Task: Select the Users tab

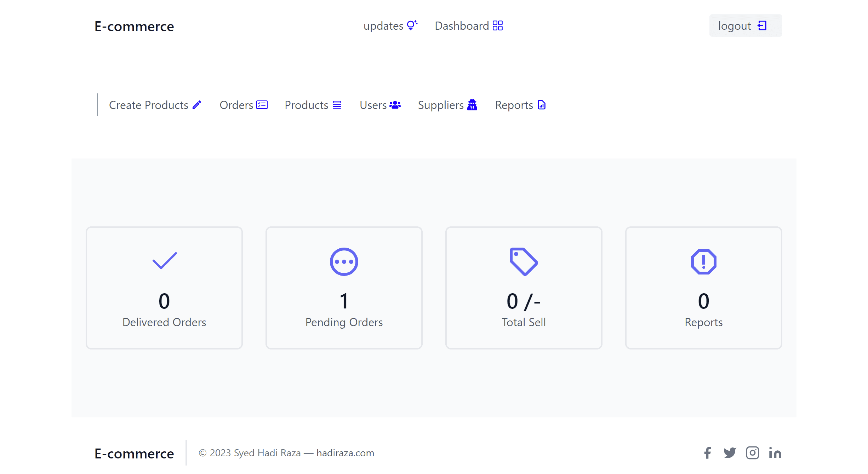Action: [x=380, y=105]
